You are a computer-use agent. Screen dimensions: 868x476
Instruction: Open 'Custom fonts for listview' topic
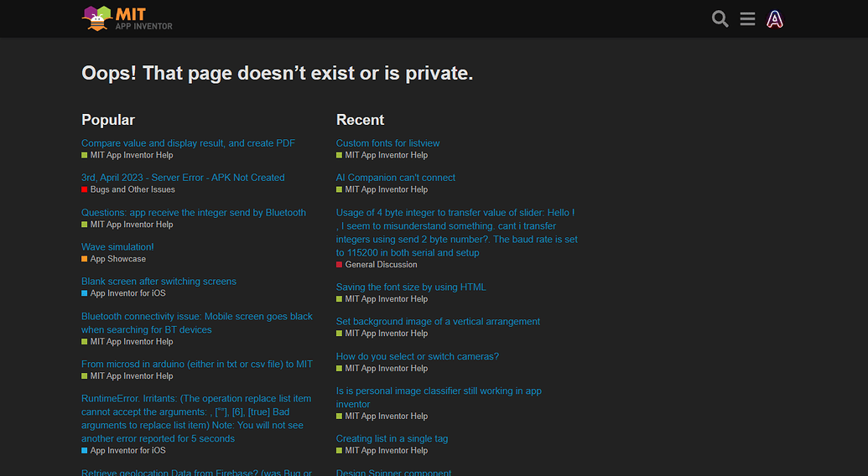coord(387,143)
